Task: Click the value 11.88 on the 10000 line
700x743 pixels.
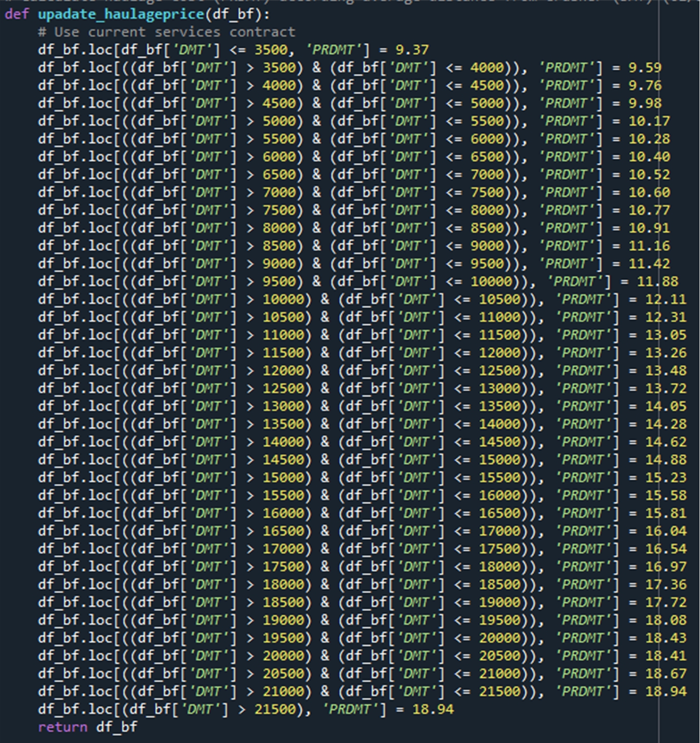Action: coord(657,282)
